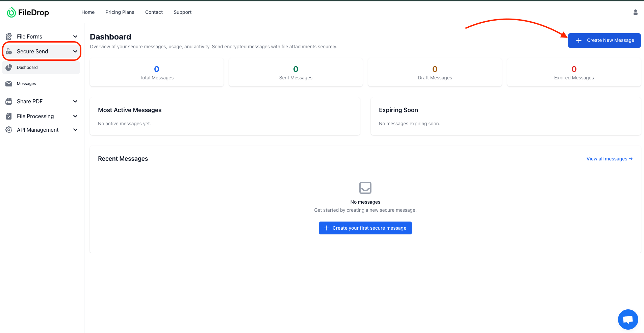Image resolution: width=644 pixels, height=333 pixels.
Task: Click the File Forms sidebar icon
Action: point(9,36)
